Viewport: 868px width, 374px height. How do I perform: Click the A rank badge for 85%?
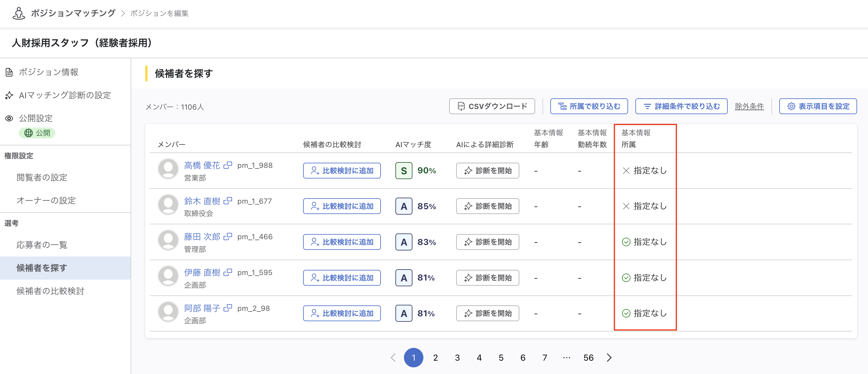(404, 206)
